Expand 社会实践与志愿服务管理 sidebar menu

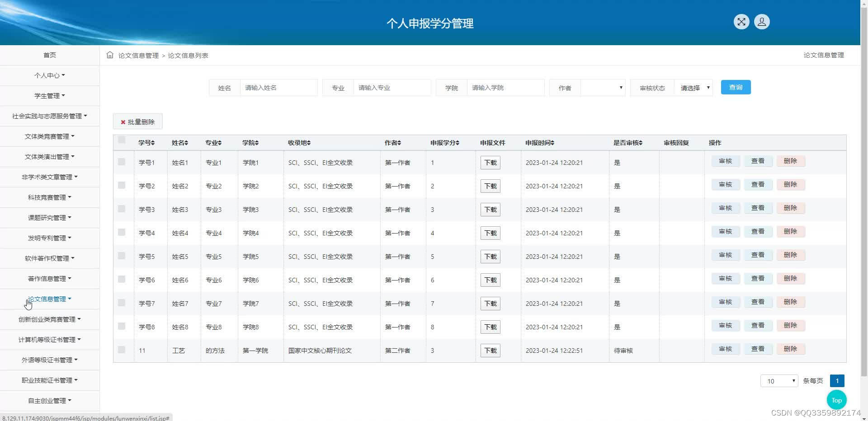click(x=50, y=116)
